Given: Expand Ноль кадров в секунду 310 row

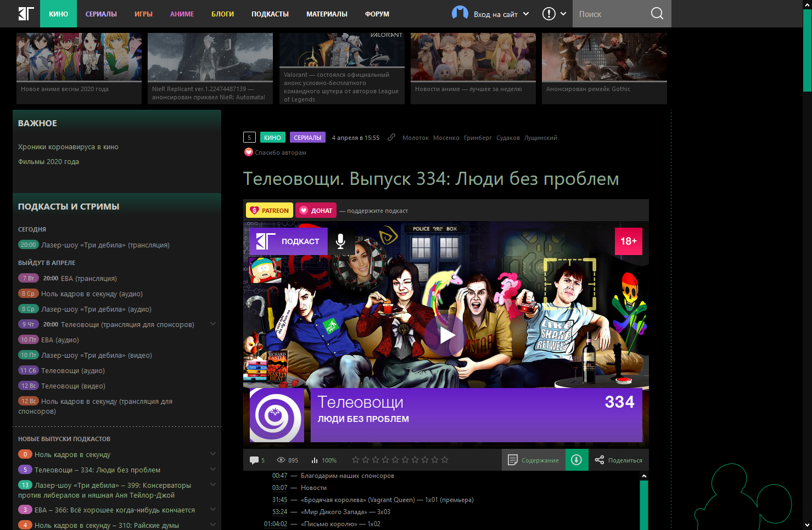Looking at the screenshot, I should tap(213, 525).
